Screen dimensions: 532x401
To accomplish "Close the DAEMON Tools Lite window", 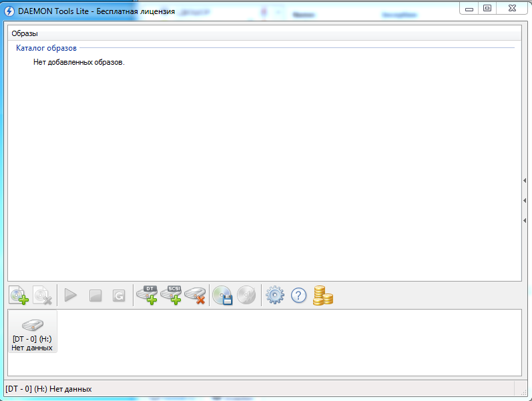I will pos(513,9).
